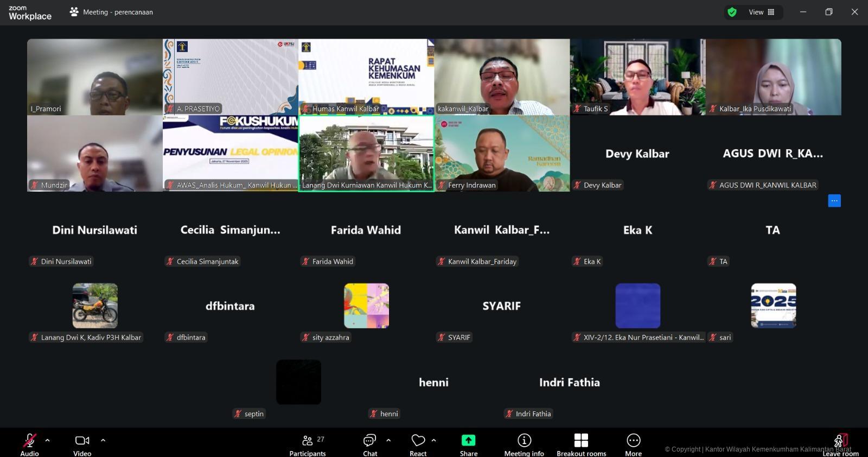Open the Participants panel

308,445
